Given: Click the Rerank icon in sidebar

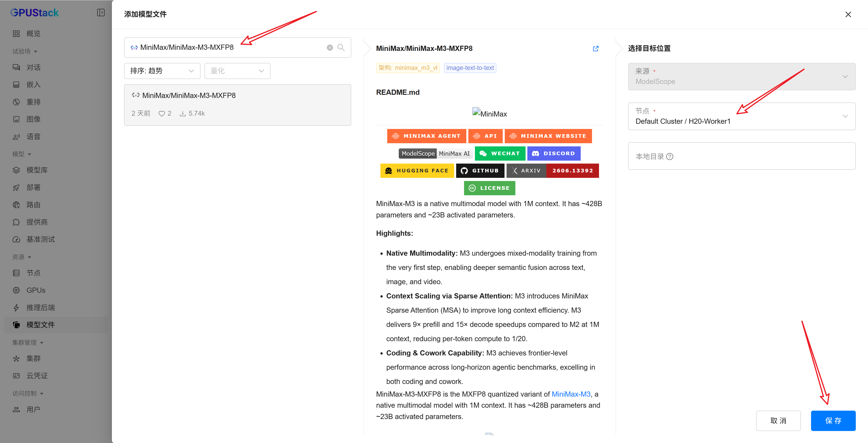Looking at the screenshot, I should 16,102.
